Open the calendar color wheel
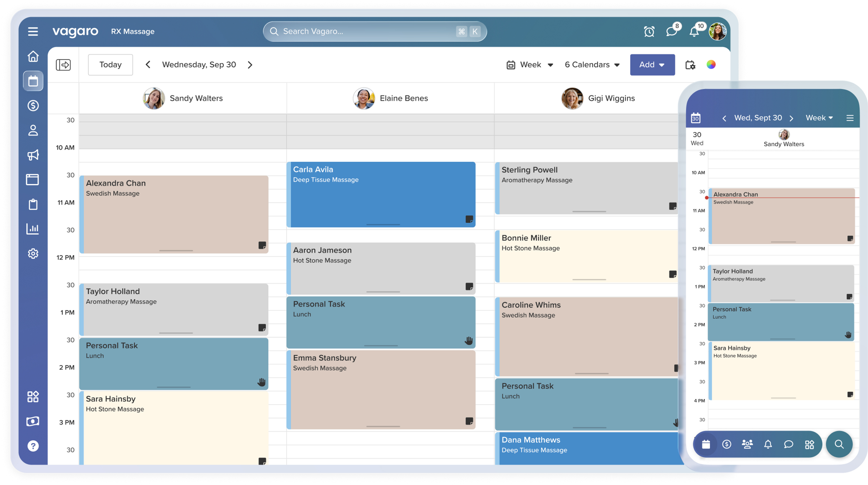The image size is (868, 485). click(x=711, y=65)
